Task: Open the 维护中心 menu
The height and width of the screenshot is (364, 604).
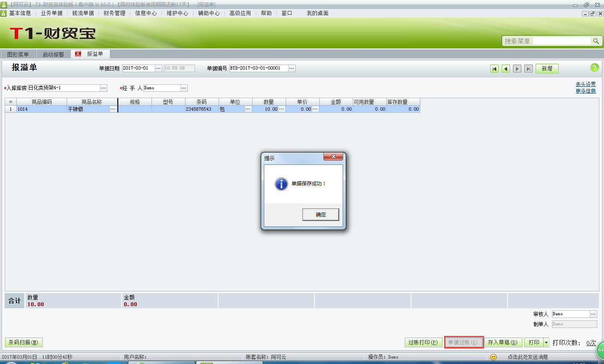Action: [177, 13]
